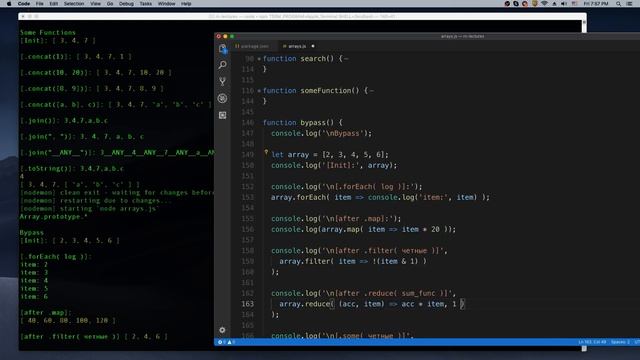This screenshot has height=360, width=640.
Task: Click 'let array' declaration on line 149
Action: click(290, 155)
